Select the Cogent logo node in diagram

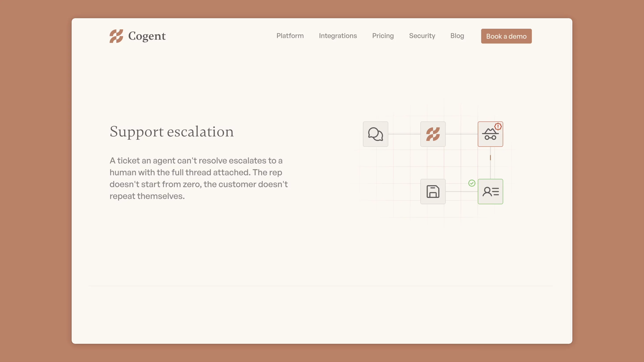[433, 134]
